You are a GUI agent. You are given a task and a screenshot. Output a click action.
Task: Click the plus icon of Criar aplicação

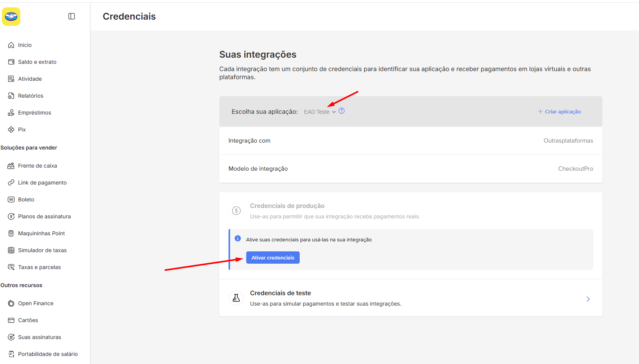coord(540,111)
